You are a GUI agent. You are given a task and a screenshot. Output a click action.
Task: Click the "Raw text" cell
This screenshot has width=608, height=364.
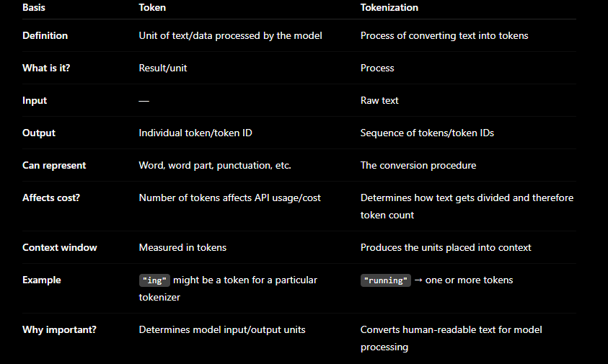(x=379, y=101)
